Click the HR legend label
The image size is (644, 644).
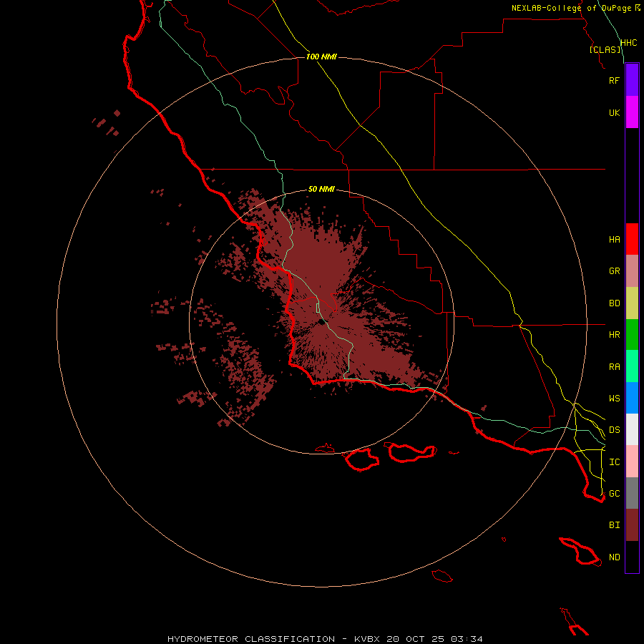[614, 335]
